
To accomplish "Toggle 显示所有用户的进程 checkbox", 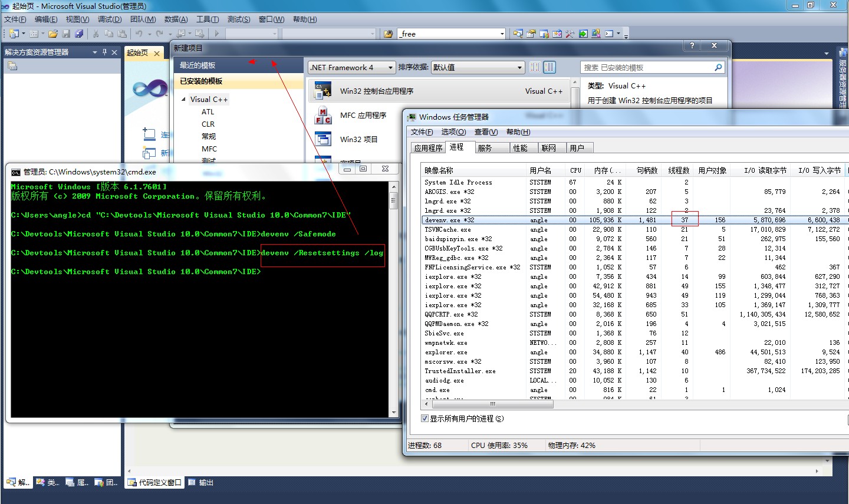I will [x=424, y=419].
